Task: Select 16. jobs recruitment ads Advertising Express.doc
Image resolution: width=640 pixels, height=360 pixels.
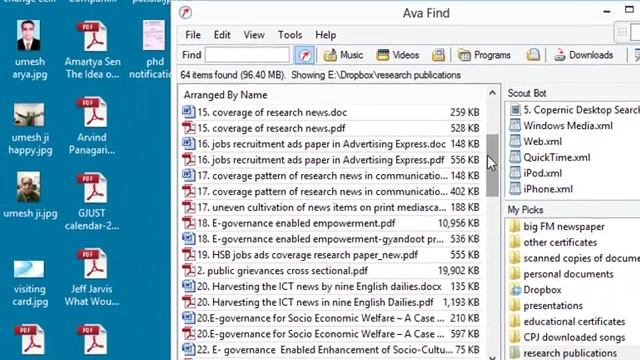Action: tap(331, 144)
